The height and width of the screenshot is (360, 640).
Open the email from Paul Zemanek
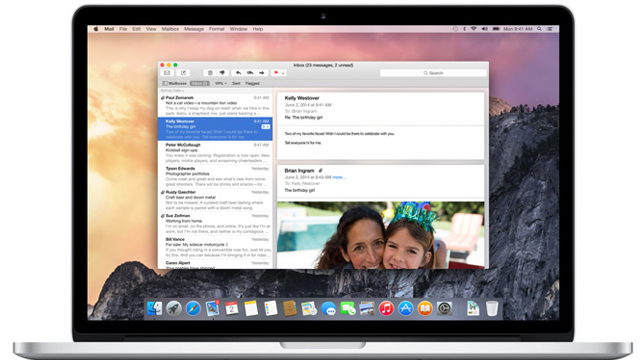[215, 105]
